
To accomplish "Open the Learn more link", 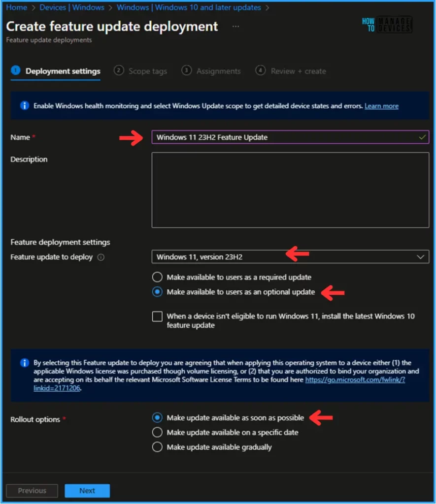I will pyautogui.click(x=381, y=106).
